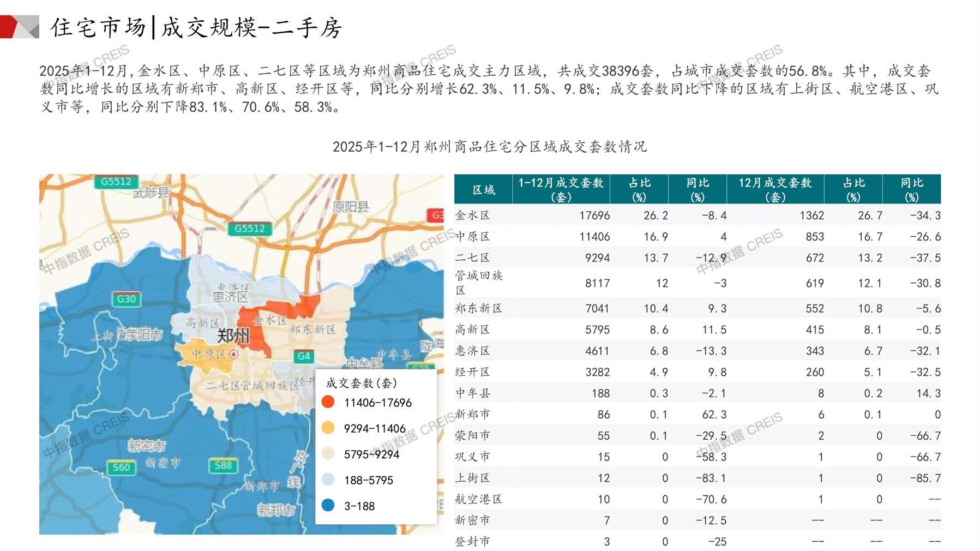This screenshot has width=980, height=551.
Task: Select the 新密市 label on the map
Action: pyautogui.click(x=146, y=446)
